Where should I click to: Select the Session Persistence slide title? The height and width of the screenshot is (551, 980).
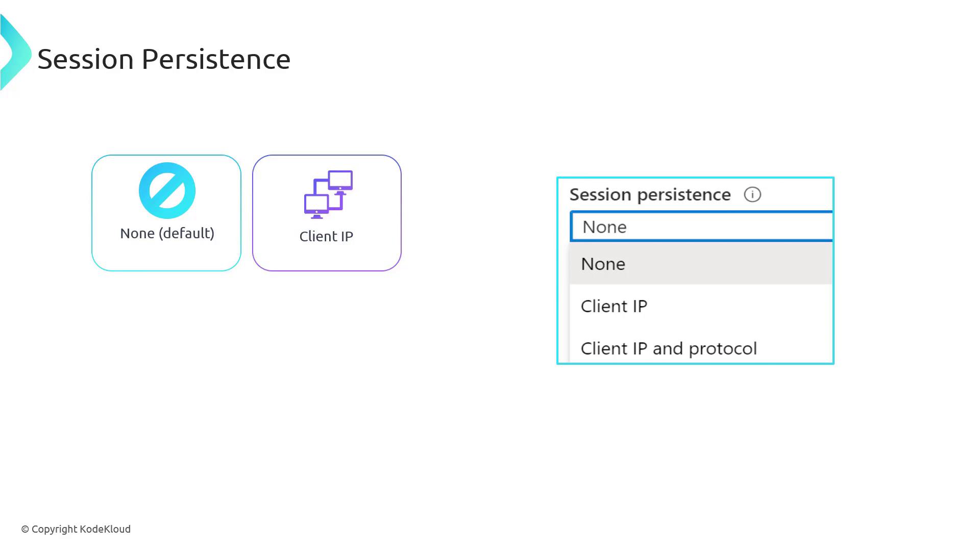pyautogui.click(x=164, y=59)
